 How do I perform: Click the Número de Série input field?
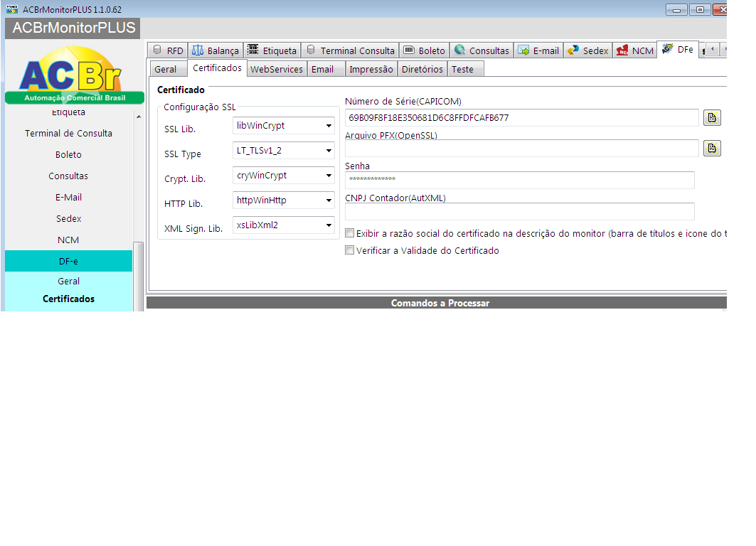522,117
